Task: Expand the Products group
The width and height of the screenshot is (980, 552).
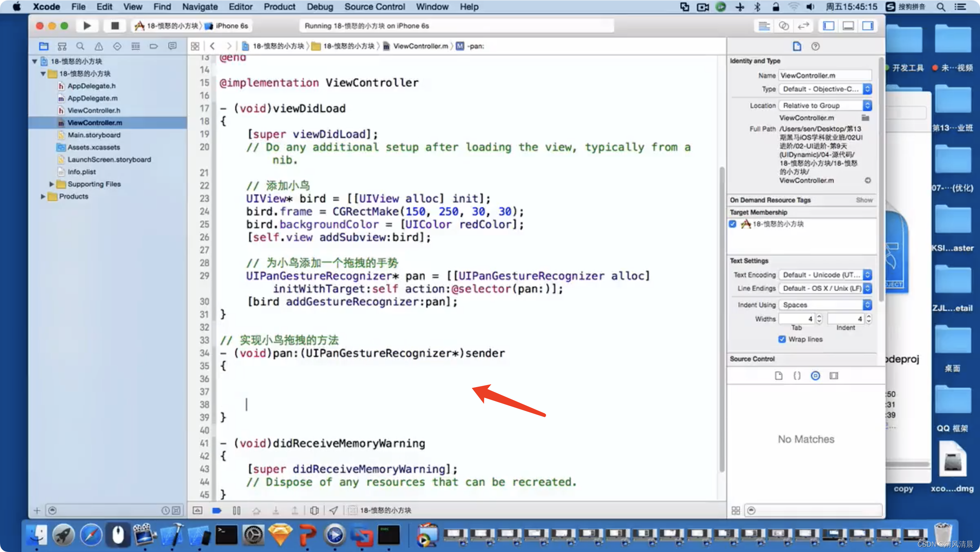Action: click(43, 196)
